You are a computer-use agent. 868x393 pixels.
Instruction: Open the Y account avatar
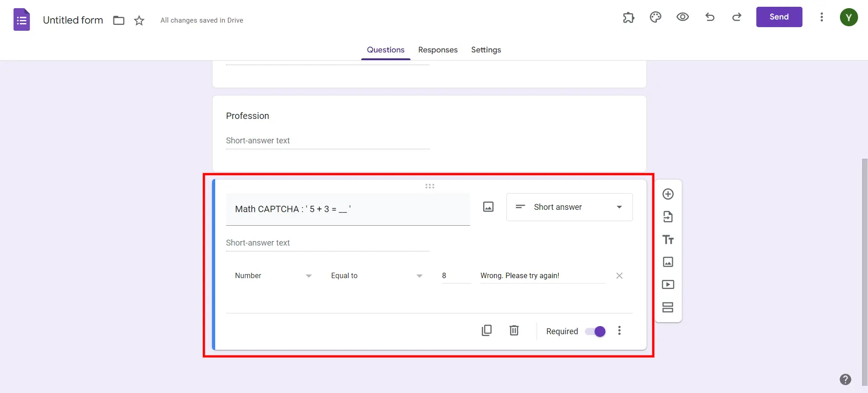pyautogui.click(x=849, y=17)
